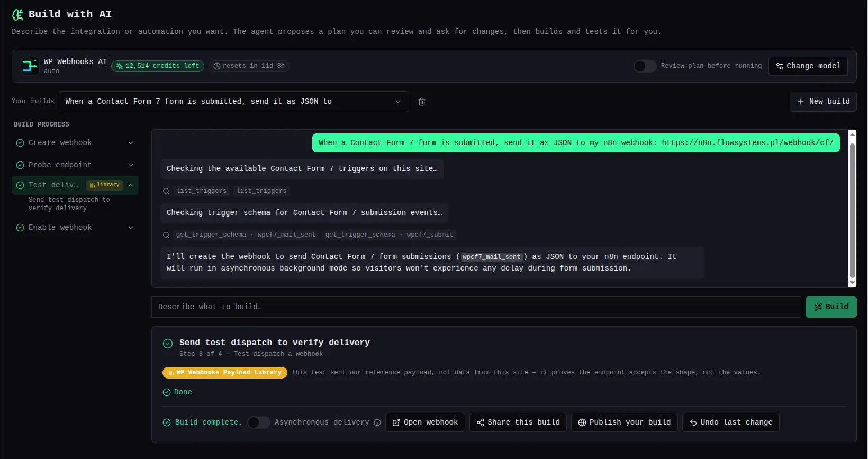Click Share this build

(518, 422)
